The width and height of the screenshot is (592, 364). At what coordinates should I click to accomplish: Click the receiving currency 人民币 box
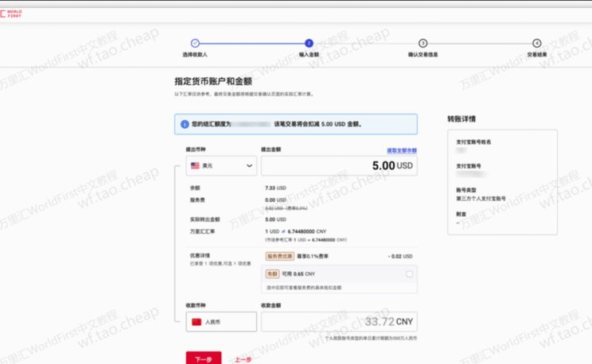[221, 322]
